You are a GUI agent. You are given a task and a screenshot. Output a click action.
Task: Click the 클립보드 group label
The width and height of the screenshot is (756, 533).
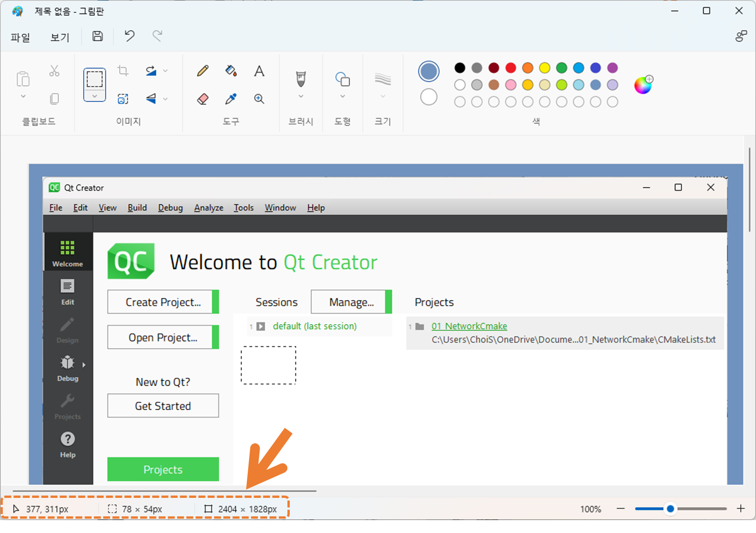[x=39, y=121]
